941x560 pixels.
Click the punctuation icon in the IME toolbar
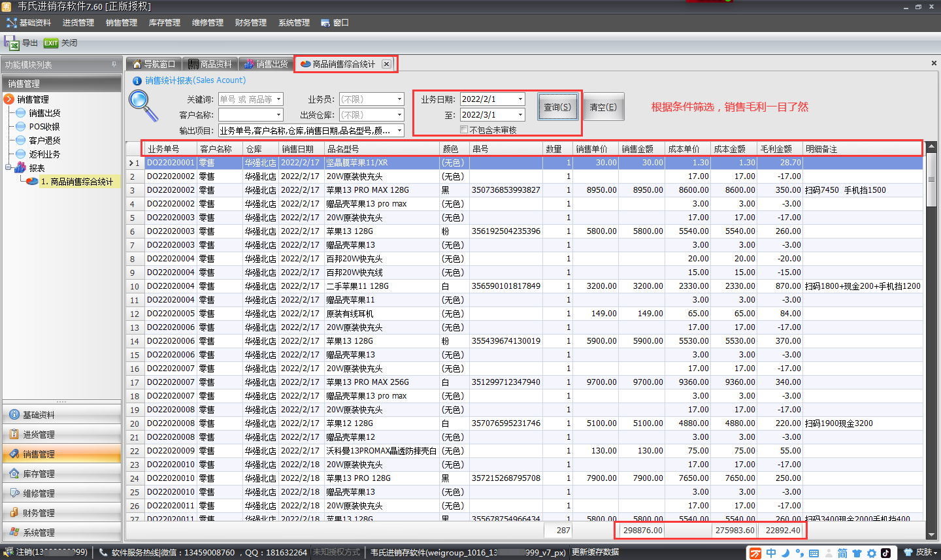pyautogui.click(x=800, y=553)
